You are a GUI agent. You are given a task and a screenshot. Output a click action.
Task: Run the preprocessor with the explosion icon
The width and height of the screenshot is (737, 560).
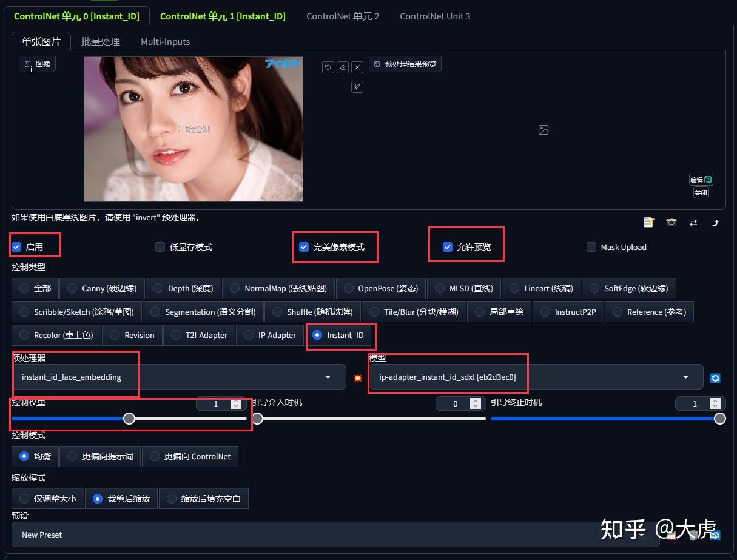point(357,377)
